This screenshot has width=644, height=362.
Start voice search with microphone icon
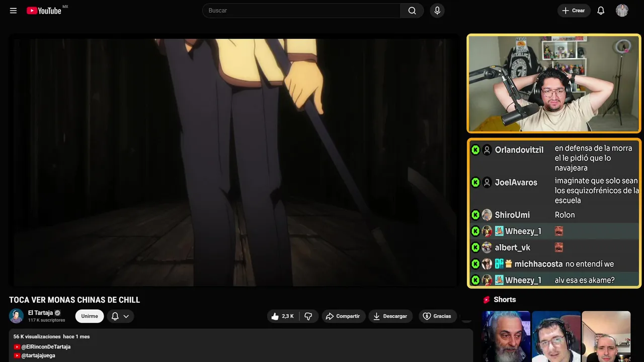point(437,11)
